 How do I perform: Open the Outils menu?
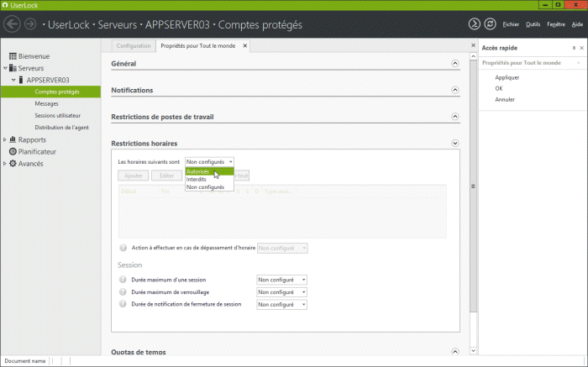[x=533, y=24]
